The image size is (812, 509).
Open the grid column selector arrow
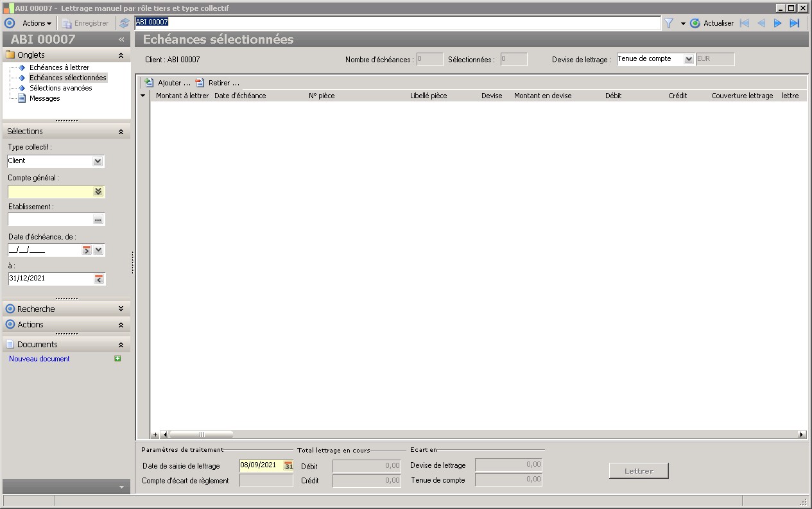coord(143,96)
